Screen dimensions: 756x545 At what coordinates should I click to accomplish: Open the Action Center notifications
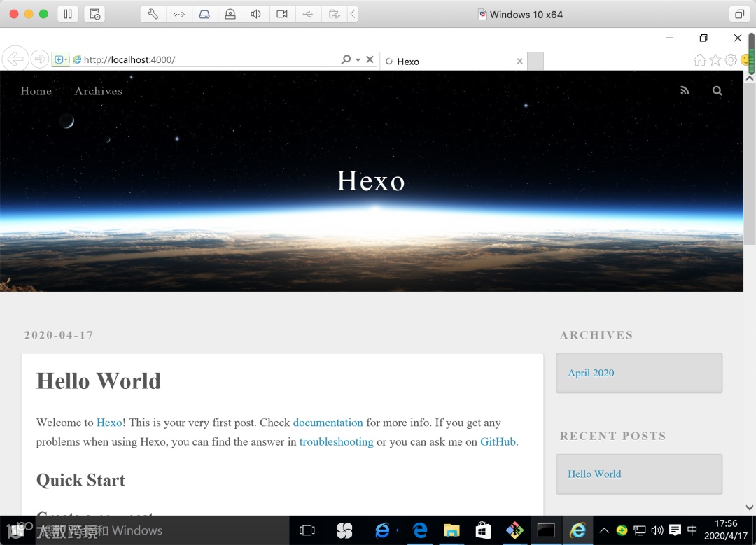[675, 530]
